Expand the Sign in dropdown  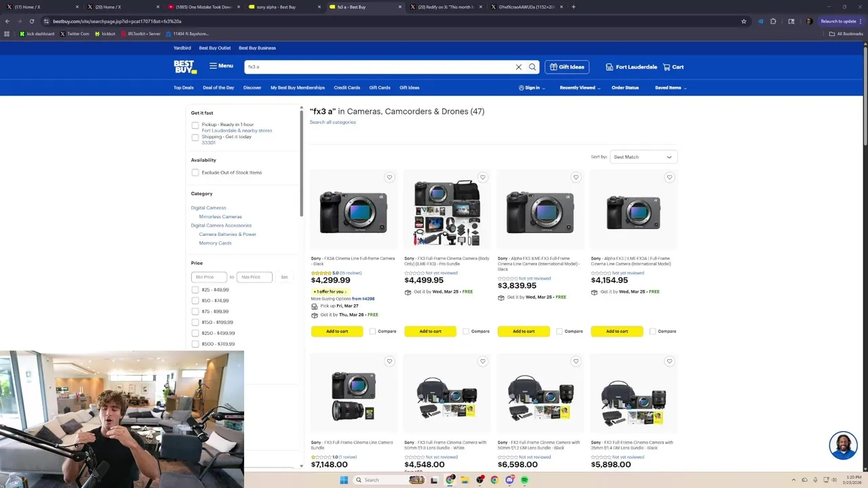click(x=532, y=87)
